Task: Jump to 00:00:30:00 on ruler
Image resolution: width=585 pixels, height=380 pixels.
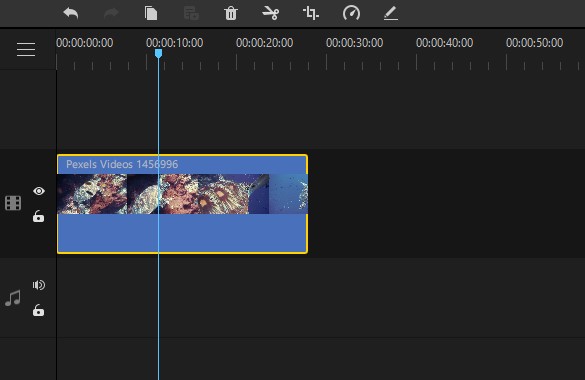Action: tap(354, 43)
